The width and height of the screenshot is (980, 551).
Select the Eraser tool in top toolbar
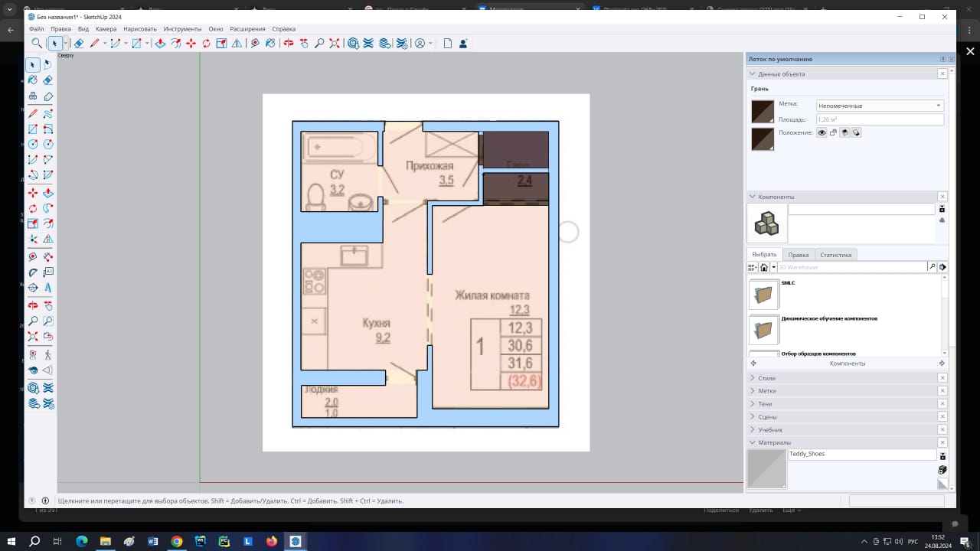tap(78, 44)
